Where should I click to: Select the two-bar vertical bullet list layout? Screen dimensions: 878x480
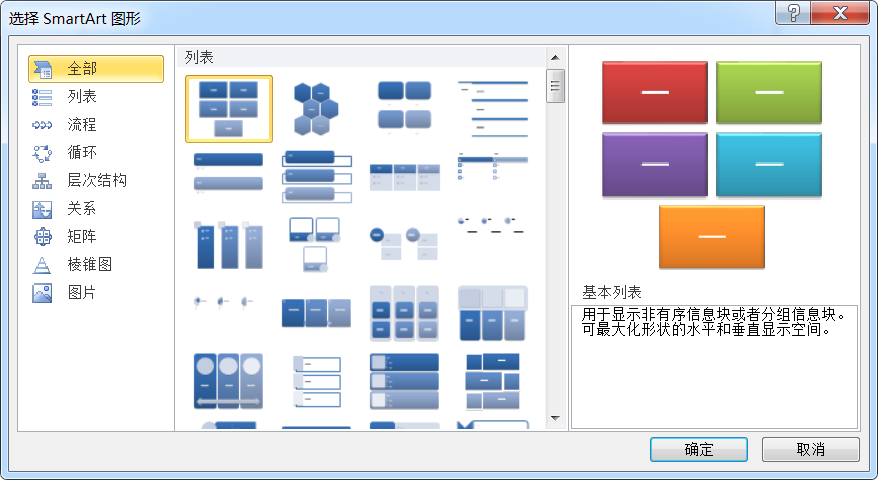click(228, 173)
